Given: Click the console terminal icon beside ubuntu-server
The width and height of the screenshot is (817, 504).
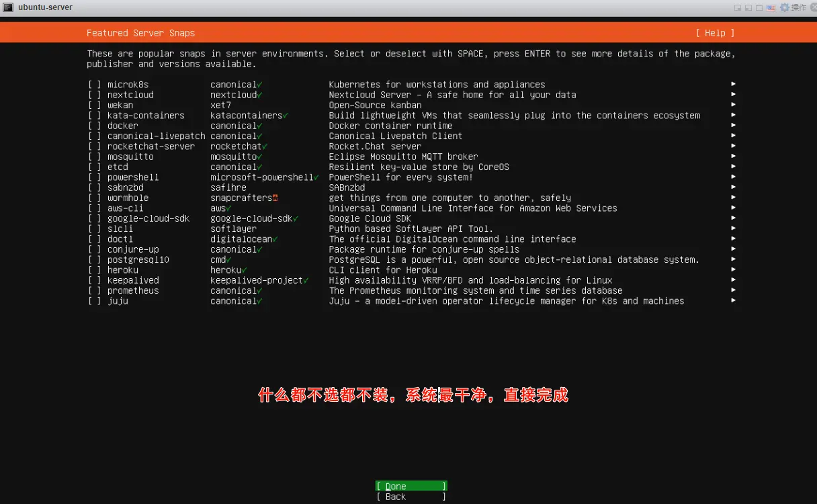Looking at the screenshot, I should (9, 7).
